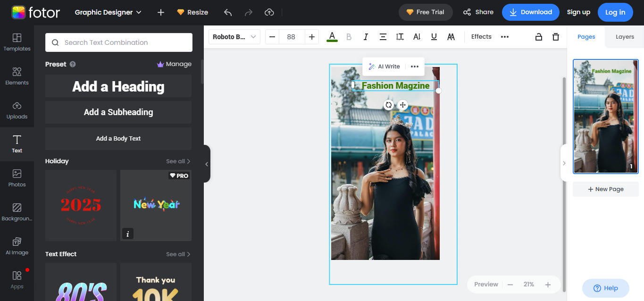Open the AI Image sidebar panel

[17, 246]
